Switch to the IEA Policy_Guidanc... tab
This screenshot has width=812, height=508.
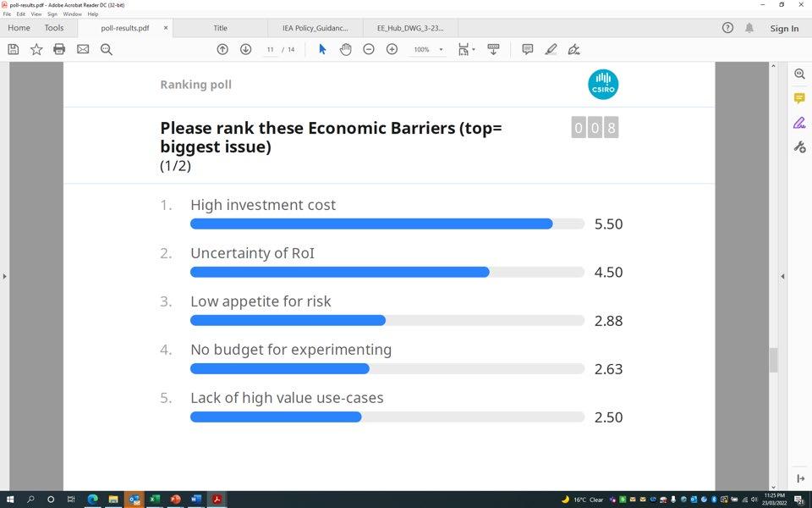[315, 28]
